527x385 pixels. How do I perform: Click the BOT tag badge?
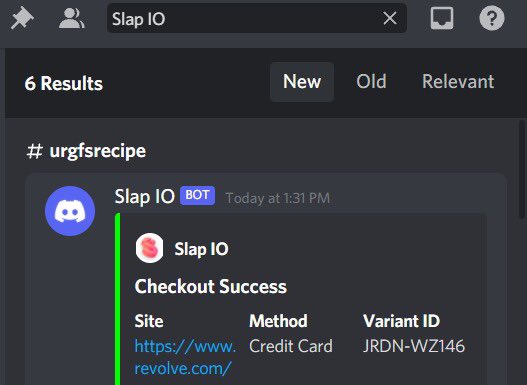tap(197, 195)
